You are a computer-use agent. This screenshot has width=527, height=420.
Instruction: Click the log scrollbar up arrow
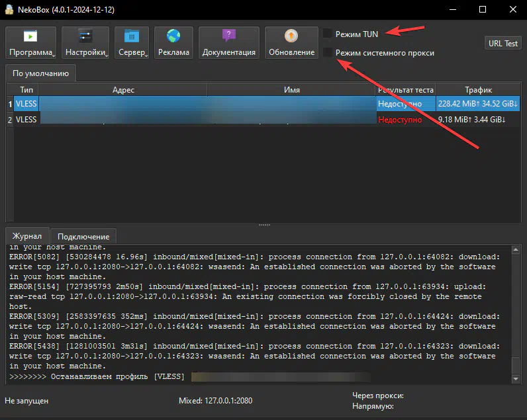[516, 249]
